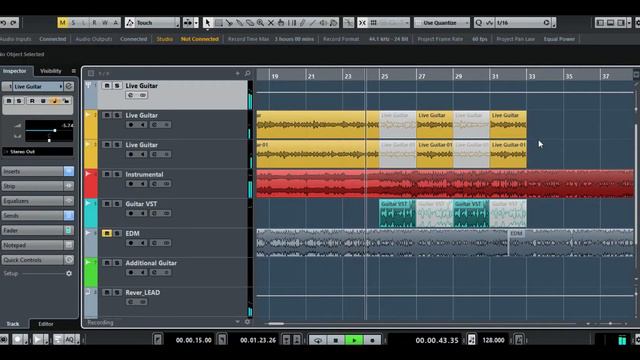Open Stereo Out routing dropdown

38,151
